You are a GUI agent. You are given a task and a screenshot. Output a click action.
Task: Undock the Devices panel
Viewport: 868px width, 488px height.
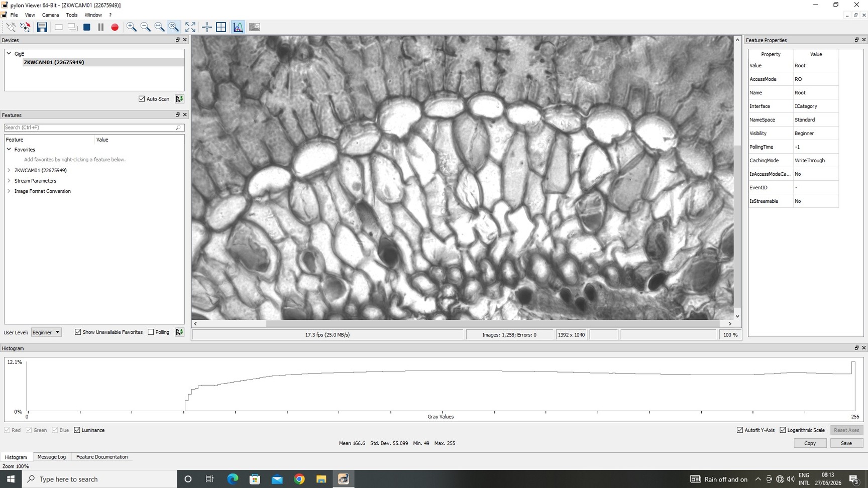pyautogui.click(x=177, y=40)
